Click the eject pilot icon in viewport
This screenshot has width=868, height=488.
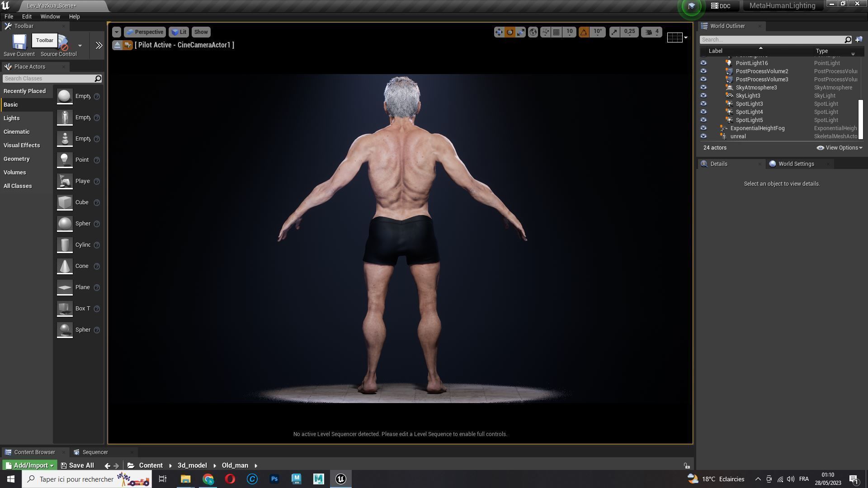point(117,45)
